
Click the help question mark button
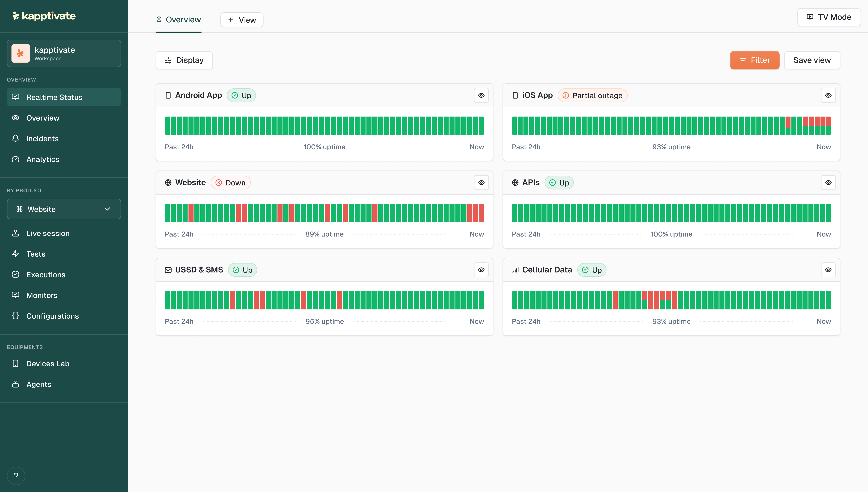[x=16, y=476]
